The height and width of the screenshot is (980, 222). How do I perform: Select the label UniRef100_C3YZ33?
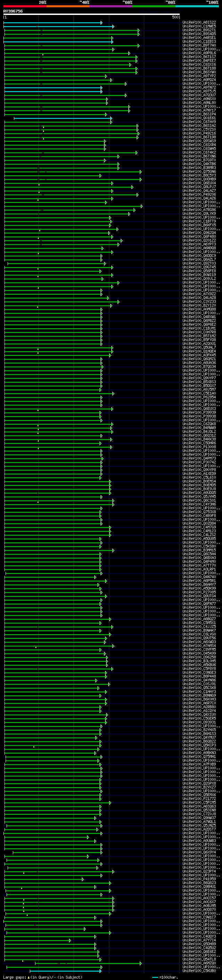[x=199, y=301]
